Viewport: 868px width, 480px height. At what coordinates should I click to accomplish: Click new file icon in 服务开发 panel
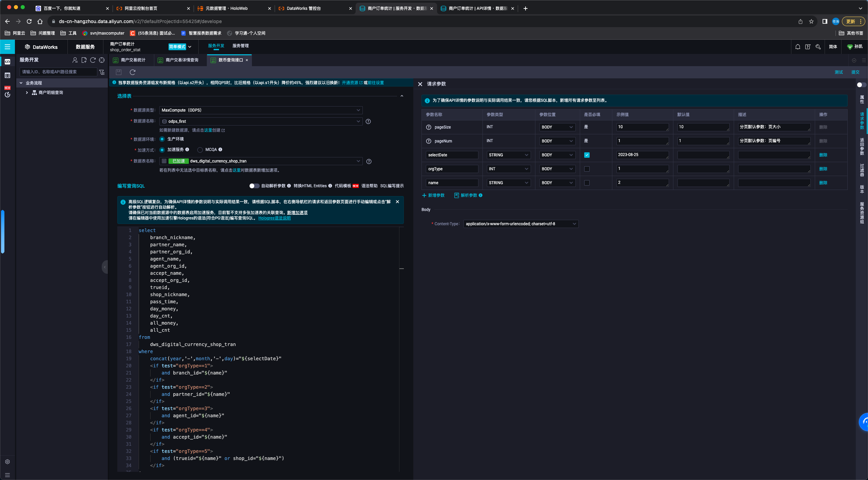84,60
